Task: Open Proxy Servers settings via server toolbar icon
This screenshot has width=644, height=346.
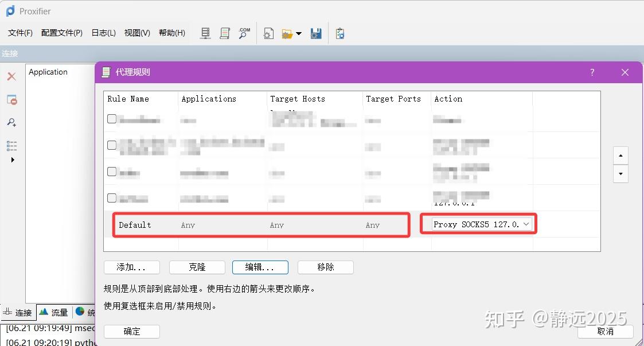Action: click(205, 33)
